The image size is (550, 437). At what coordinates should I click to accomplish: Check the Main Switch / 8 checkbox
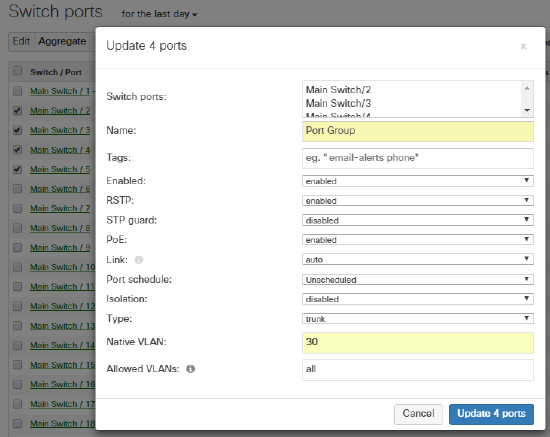click(x=17, y=228)
